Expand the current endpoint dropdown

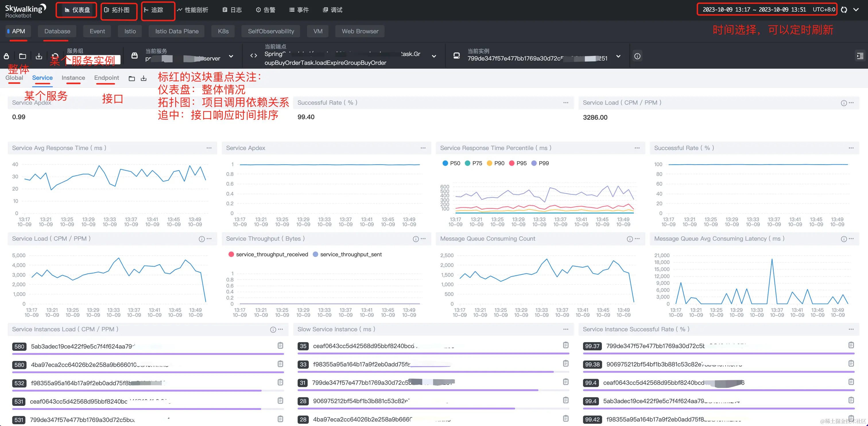[x=434, y=56]
